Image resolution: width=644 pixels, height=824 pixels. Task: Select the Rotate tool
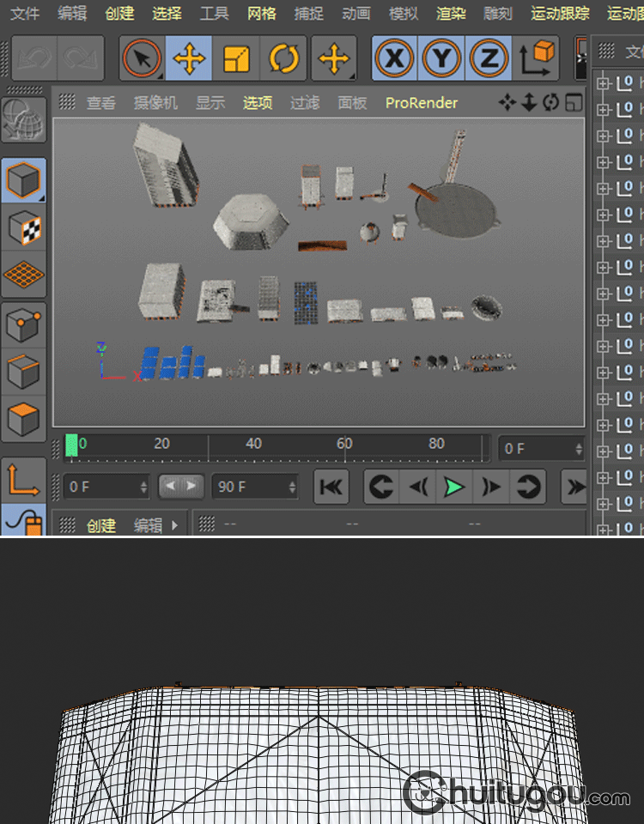283,59
